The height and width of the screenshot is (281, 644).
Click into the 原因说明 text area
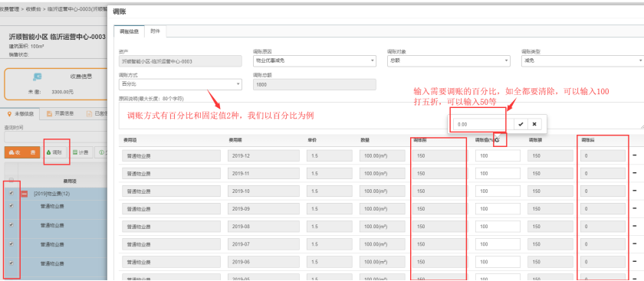pos(381,116)
